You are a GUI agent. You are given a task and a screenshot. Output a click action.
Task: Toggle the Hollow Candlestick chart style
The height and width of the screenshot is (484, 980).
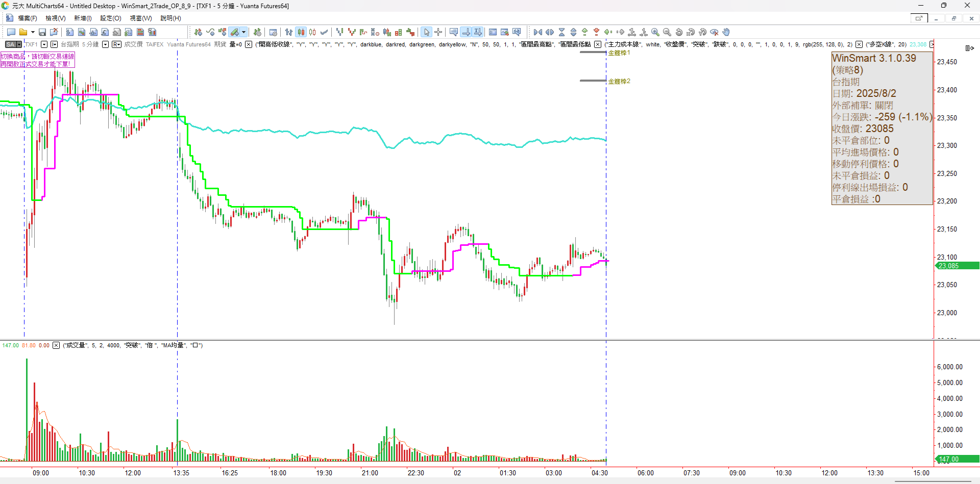click(312, 32)
